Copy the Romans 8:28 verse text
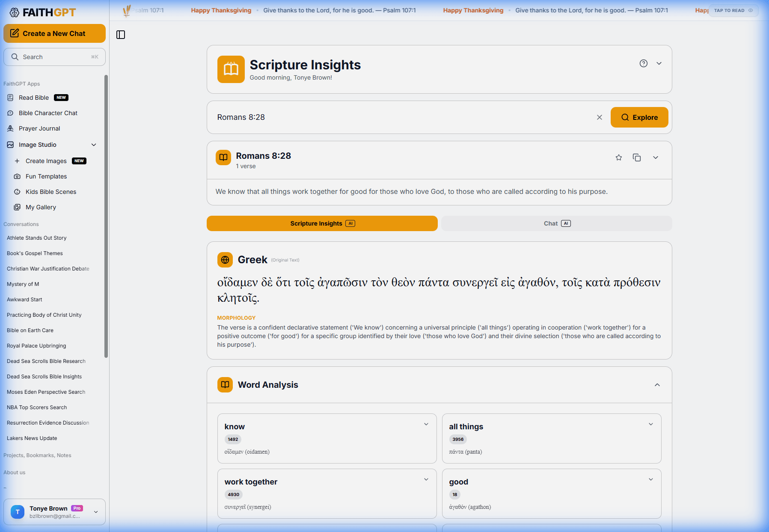The height and width of the screenshot is (532, 769). coord(637,158)
